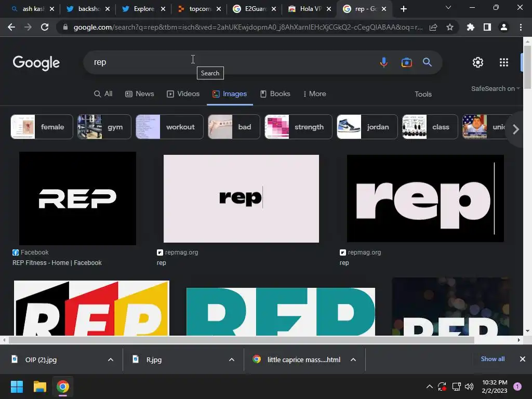The image size is (532, 399).
Task: Switch to Videos results tab
Action: point(183,94)
